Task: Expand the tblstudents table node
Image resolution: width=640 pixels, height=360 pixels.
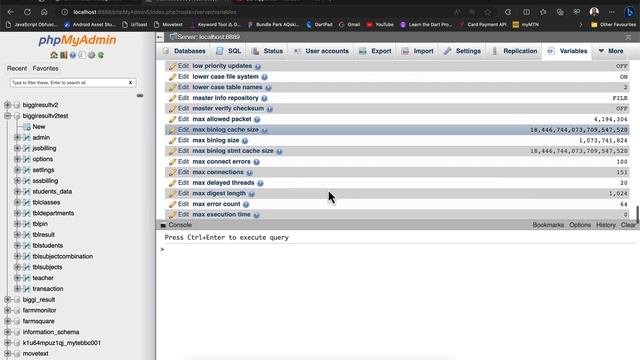Action: point(17,246)
